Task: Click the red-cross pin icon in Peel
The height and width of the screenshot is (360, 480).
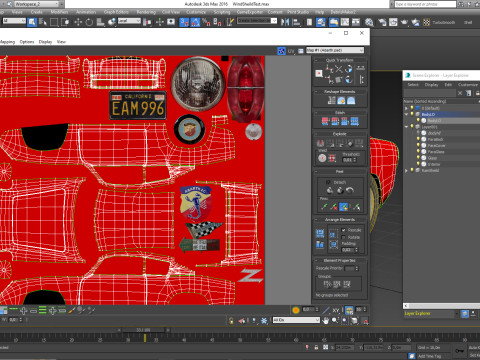Action: (333, 207)
